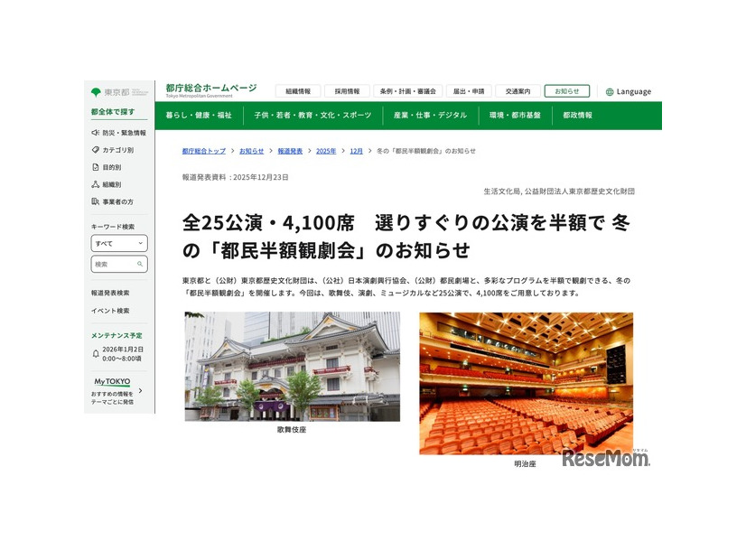Click the メンテナンス予定 bell icon
The image size is (746, 560).
97,352
